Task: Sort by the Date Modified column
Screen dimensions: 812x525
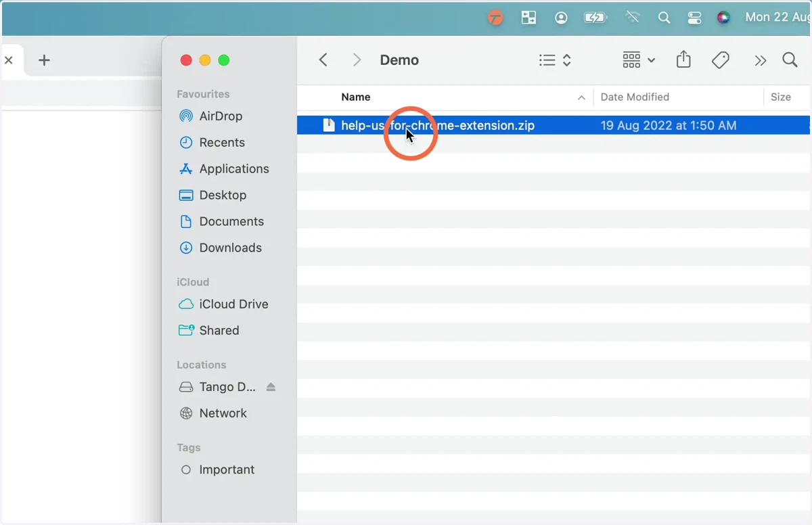Action: [x=635, y=97]
